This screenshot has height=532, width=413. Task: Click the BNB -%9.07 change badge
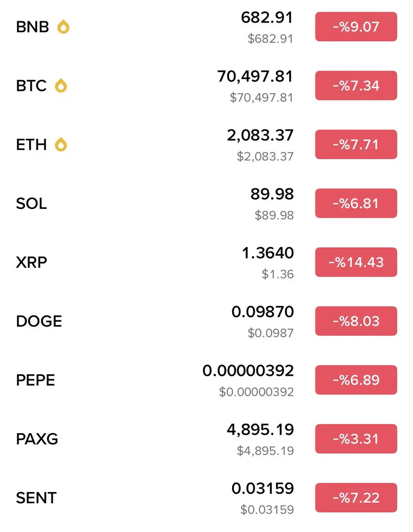(356, 27)
